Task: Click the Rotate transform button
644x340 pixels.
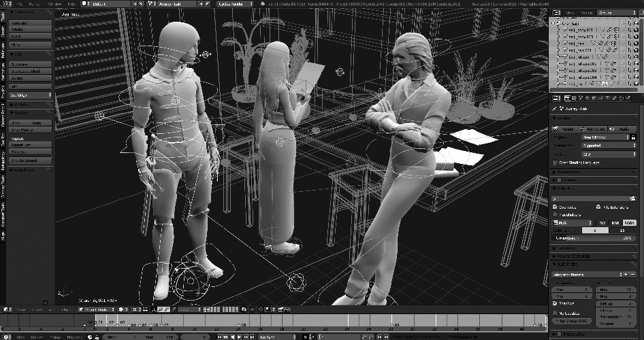Action: 31,29
